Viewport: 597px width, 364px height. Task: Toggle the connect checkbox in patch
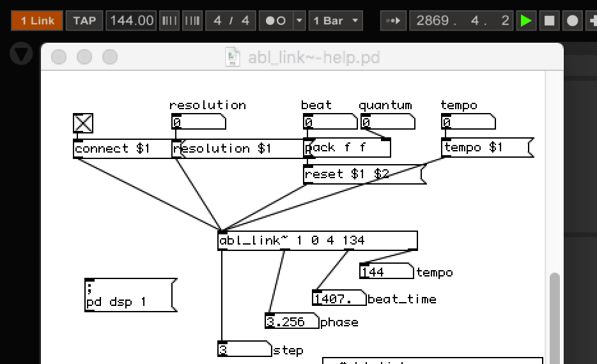click(83, 123)
